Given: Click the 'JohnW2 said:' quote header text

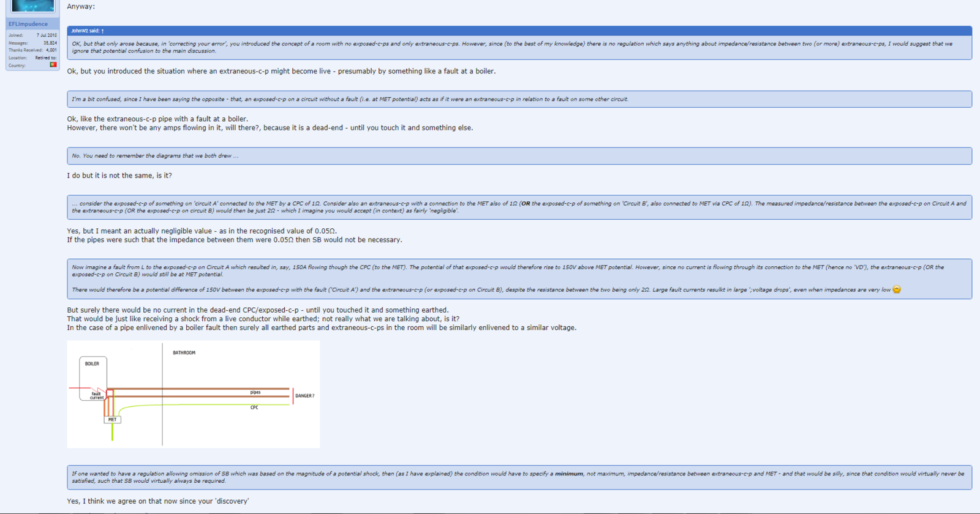Looking at the screenshot, I should 85,31.
